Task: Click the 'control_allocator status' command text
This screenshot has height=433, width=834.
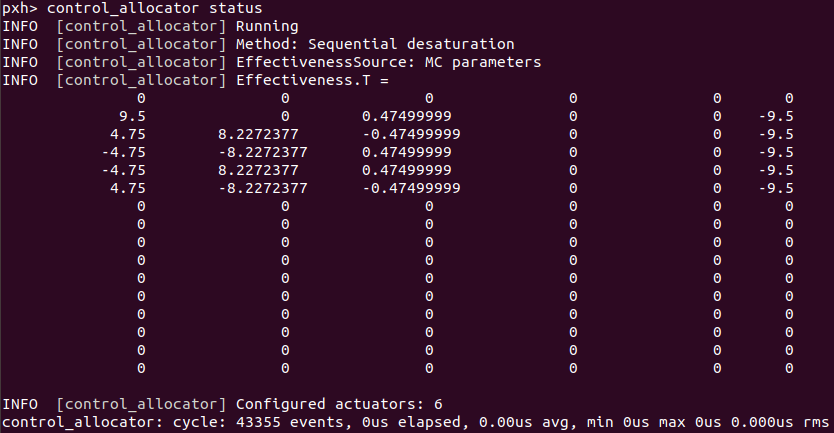Action: click(x=154, y=9)
